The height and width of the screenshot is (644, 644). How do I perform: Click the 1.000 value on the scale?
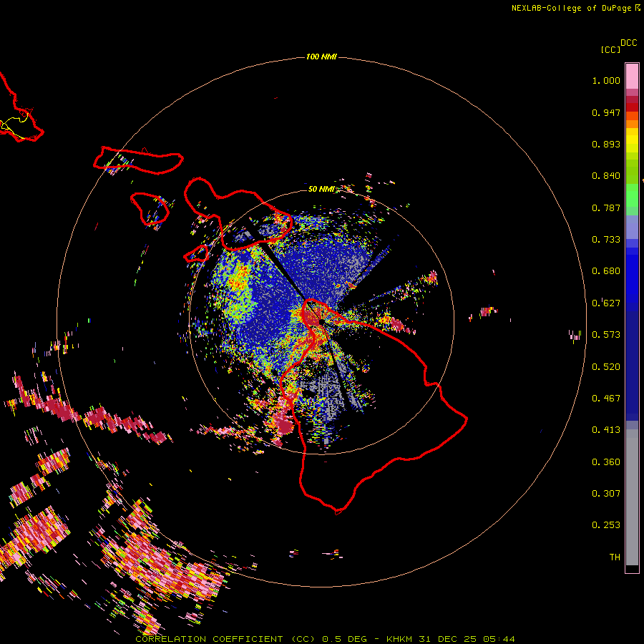tap(606, 80)
